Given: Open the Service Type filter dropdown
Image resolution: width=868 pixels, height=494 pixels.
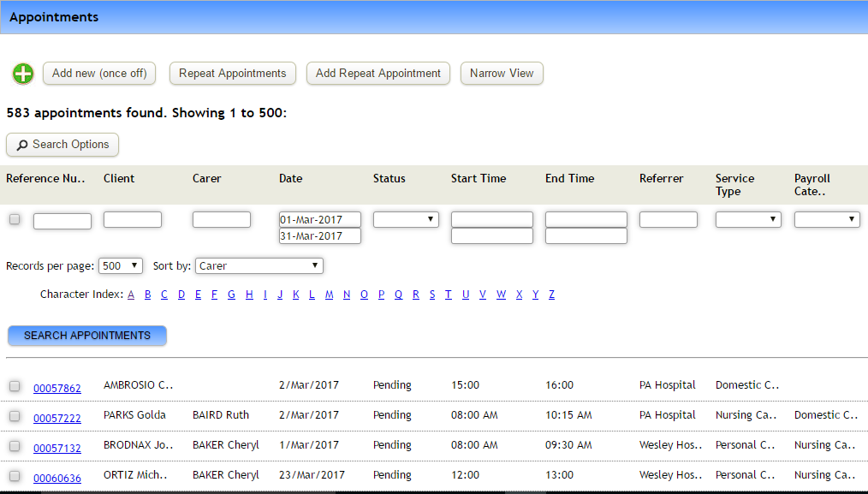Looking at the screenshot, I should pos(748,218).
